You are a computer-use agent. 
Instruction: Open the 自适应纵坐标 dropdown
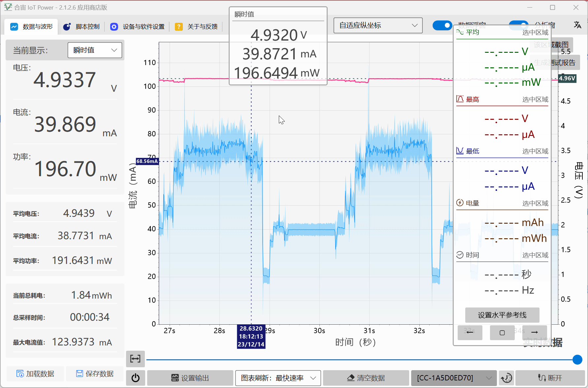378,25
